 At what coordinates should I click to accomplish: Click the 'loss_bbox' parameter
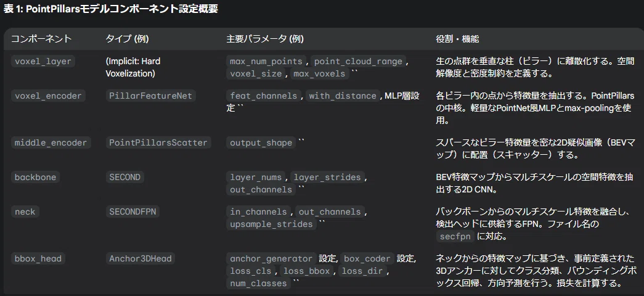(306, 271)
